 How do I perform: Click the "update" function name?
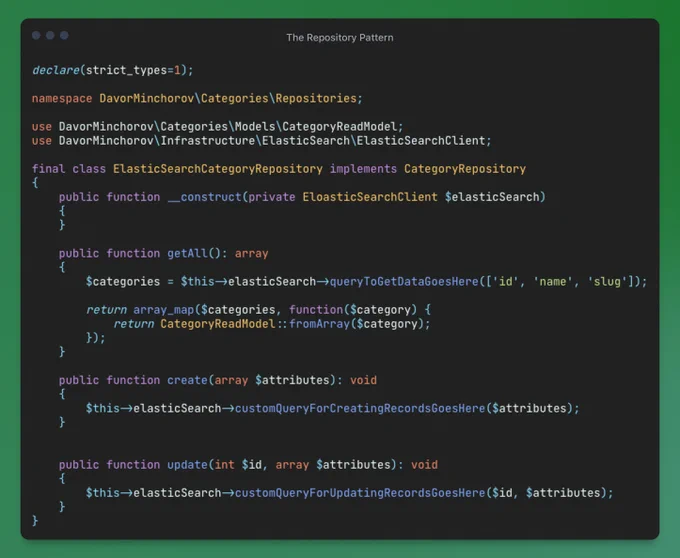[x=187, y=465]
